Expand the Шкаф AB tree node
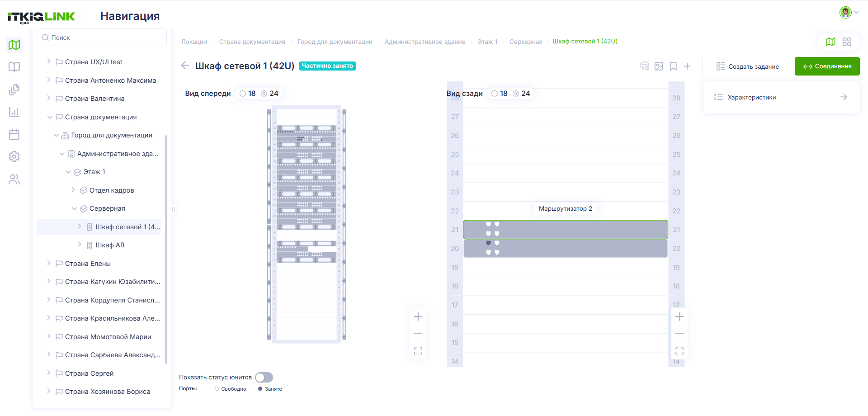 pyautogui.click(x=79, y=245)
